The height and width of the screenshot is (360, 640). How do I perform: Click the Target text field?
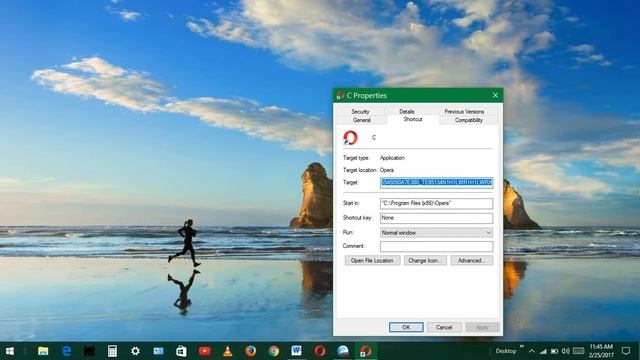tap(436, 182)
